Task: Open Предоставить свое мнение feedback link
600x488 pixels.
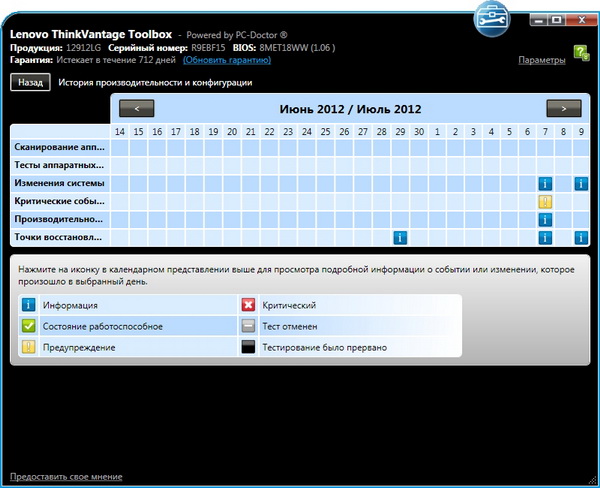Action: 66,476
